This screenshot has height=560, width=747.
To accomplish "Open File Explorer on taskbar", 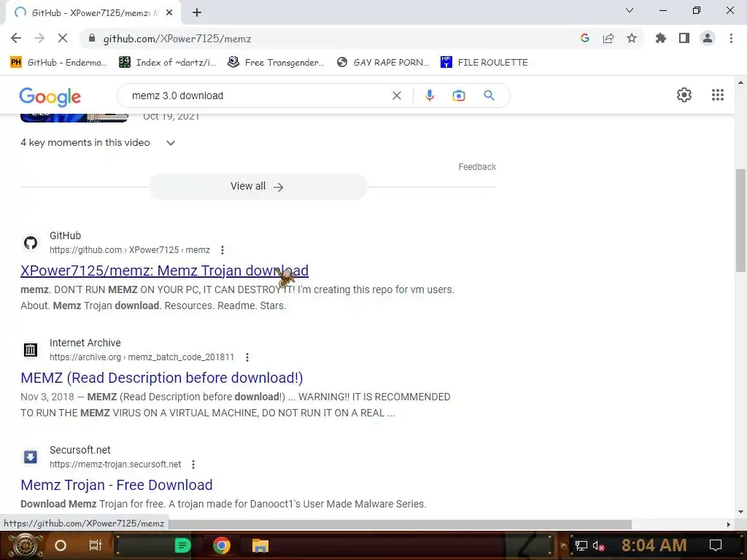I will tap(260, 545).
